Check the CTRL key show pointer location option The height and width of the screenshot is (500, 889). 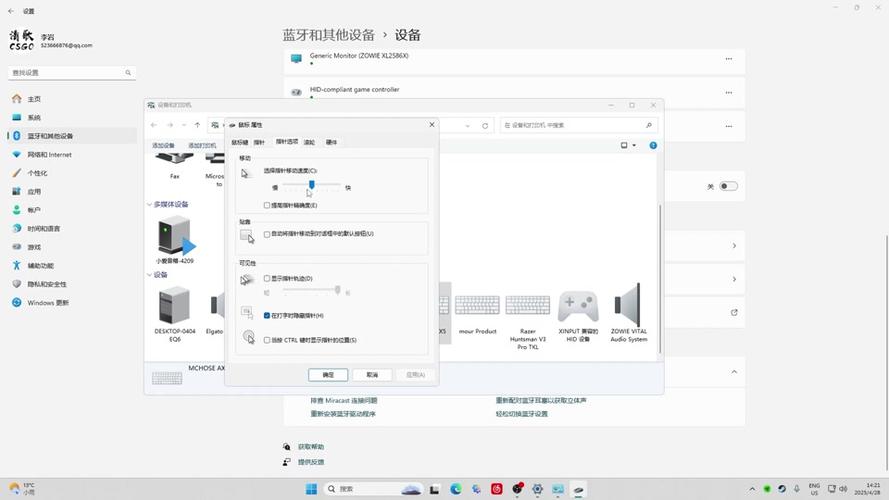[x=267, y=340]
